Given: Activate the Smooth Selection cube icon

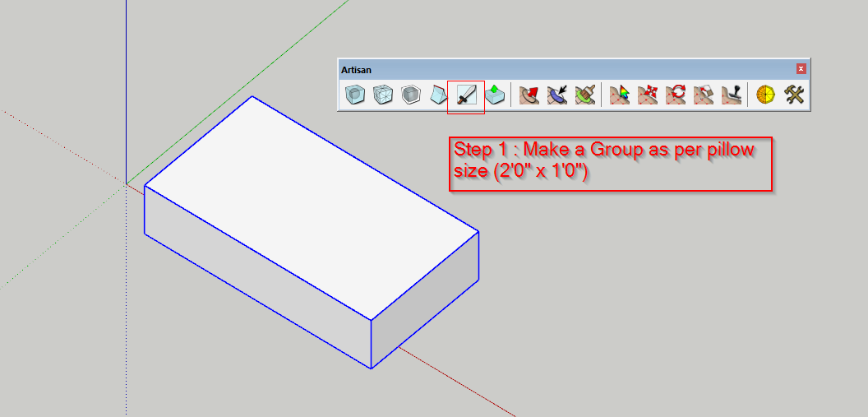Looking at the screenshot, I should pyautogui.click(x=410, y=95).
